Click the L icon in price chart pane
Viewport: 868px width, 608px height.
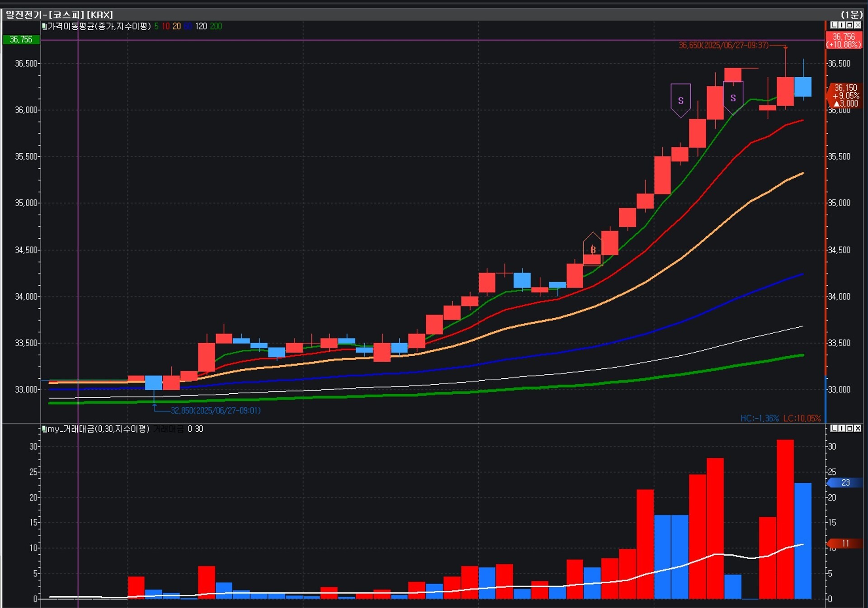[x=834, y=25]
